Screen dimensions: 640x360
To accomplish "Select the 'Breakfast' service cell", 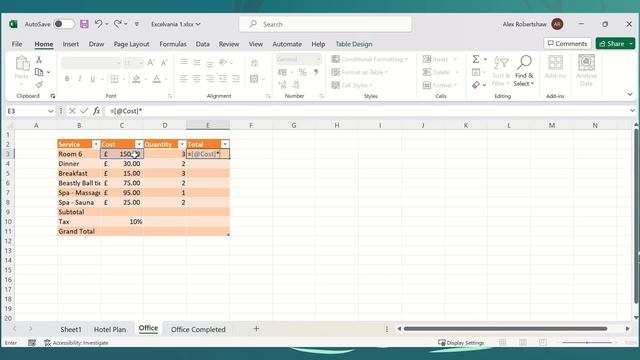I will pos(79,173).
